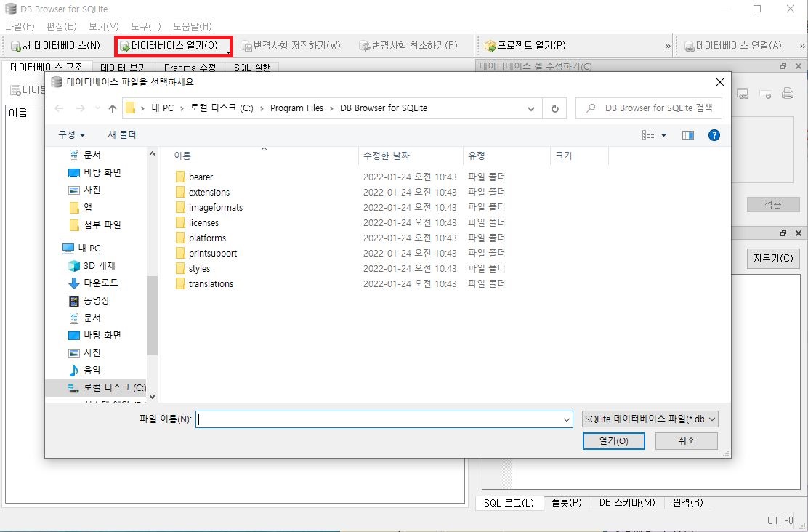
Task: Click the forward arrow in the file dialog
Action: point(80,108)
